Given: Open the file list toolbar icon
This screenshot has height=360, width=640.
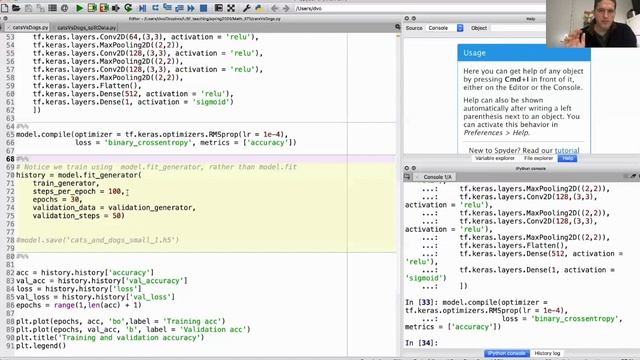Looking at the screenshot, I should click(x=52, y=8).
